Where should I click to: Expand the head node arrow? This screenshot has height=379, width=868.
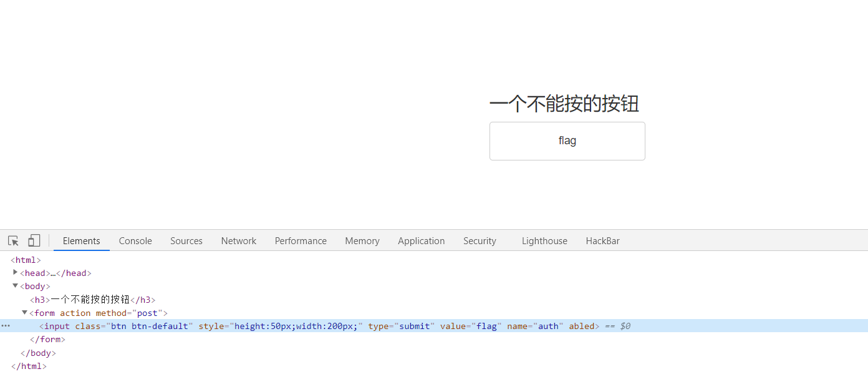point(15,272)
